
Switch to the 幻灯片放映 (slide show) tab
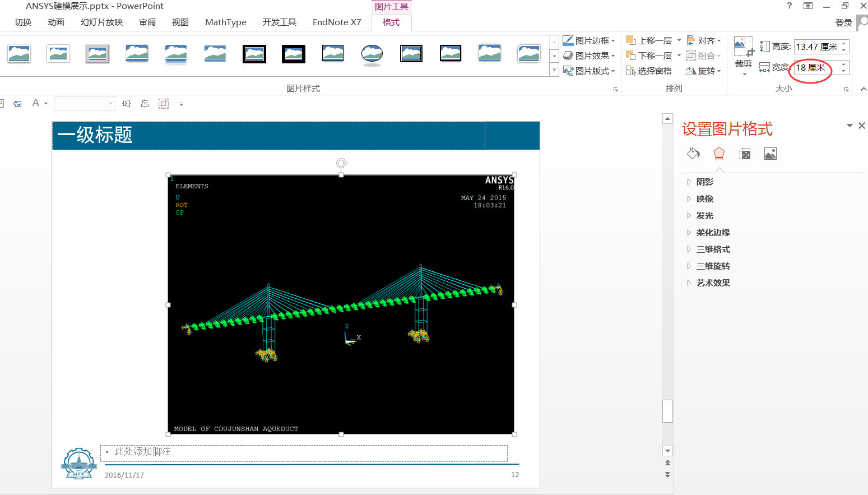tap(101, 22)
